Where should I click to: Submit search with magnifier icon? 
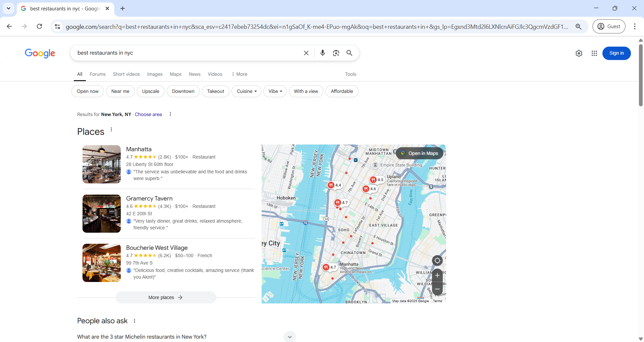[x=349, y=53]
